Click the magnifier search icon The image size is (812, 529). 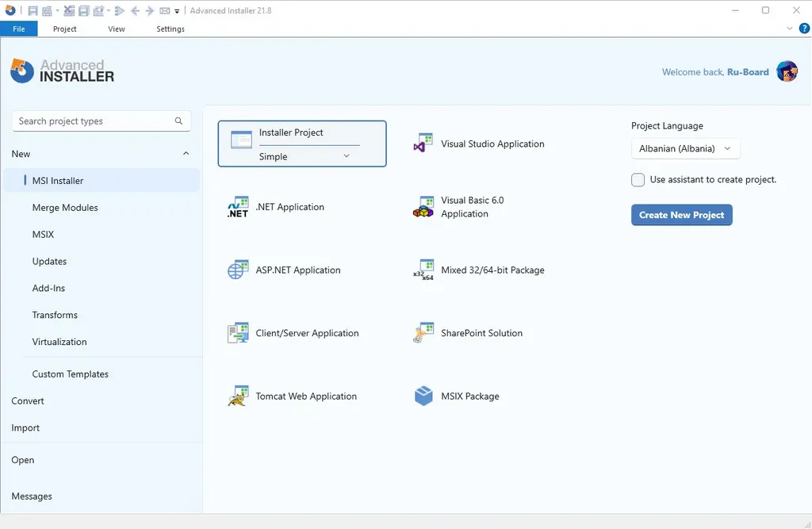click(x=178, y=121)
